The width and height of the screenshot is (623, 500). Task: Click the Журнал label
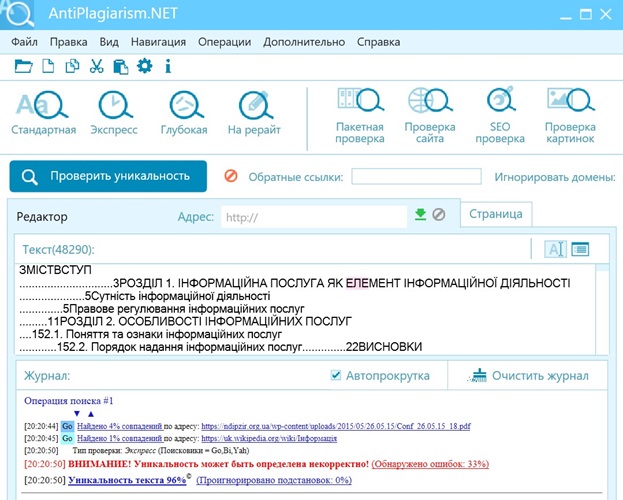click(x=47, y=376)
